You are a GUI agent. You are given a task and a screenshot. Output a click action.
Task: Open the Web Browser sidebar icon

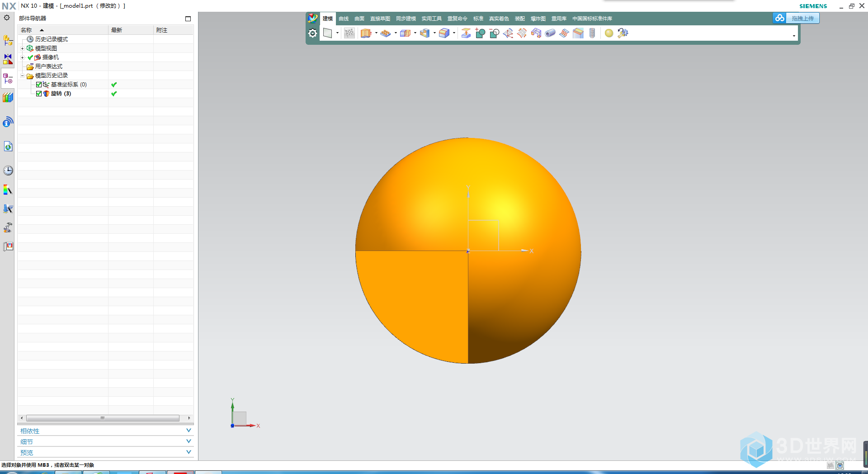tap(8, 146)
